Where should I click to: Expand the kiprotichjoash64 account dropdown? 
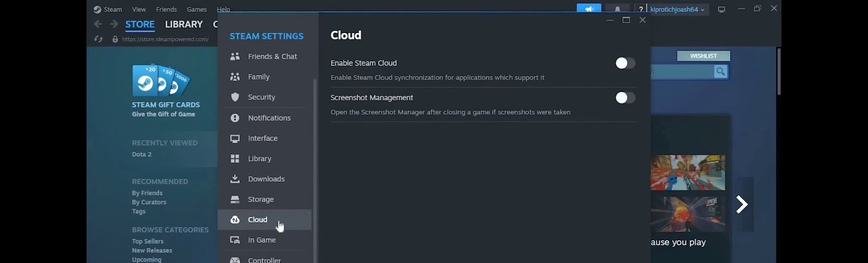(x=677, y=9)
